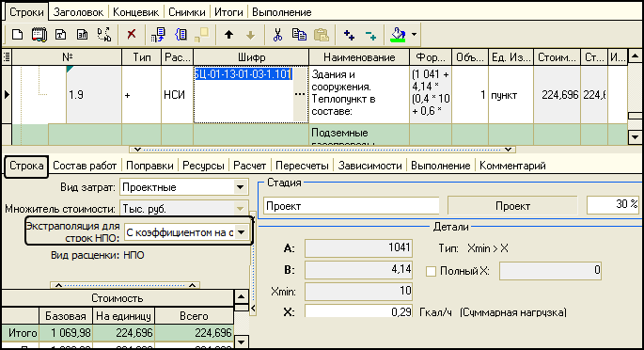The width and height of the screenshot is (644, 350).
Task: Click the document icon with chart bars
Action: (x=82, y=35)
